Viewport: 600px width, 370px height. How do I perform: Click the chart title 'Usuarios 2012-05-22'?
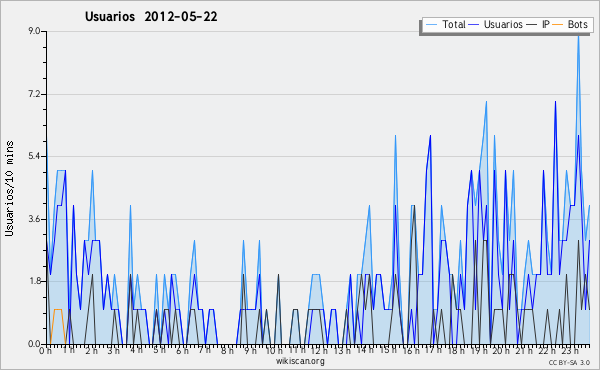151,16
